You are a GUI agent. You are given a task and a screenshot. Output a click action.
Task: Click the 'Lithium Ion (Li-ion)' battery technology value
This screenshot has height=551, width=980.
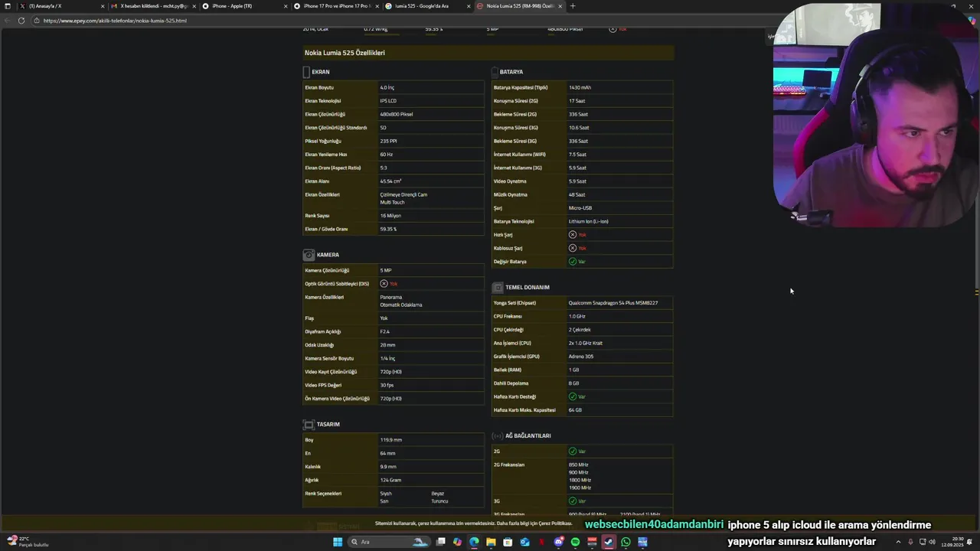pos(589,221)
